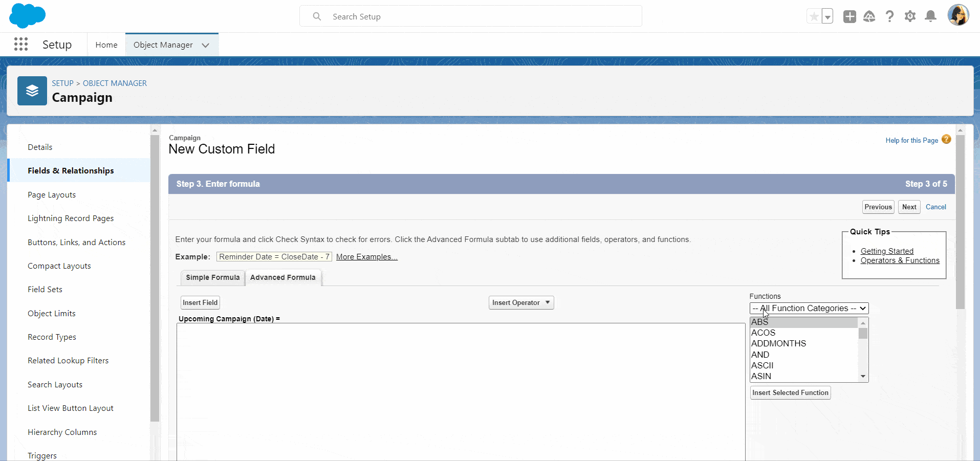Open Trailhead help resources icon

tap(869, 16)
